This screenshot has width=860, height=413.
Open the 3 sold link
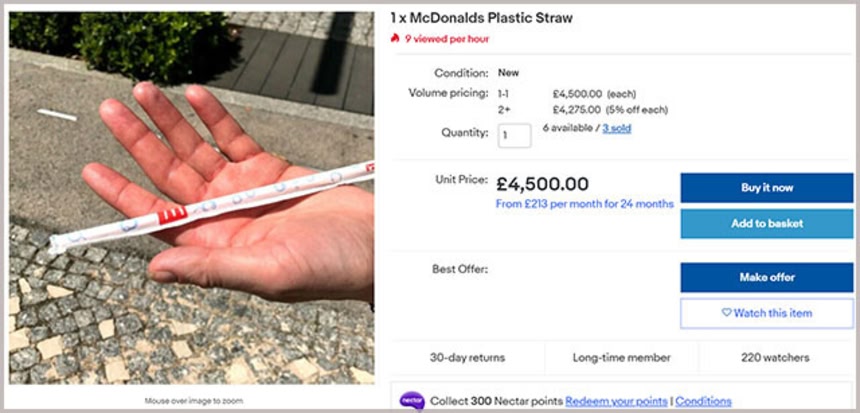tap(616, 128)
